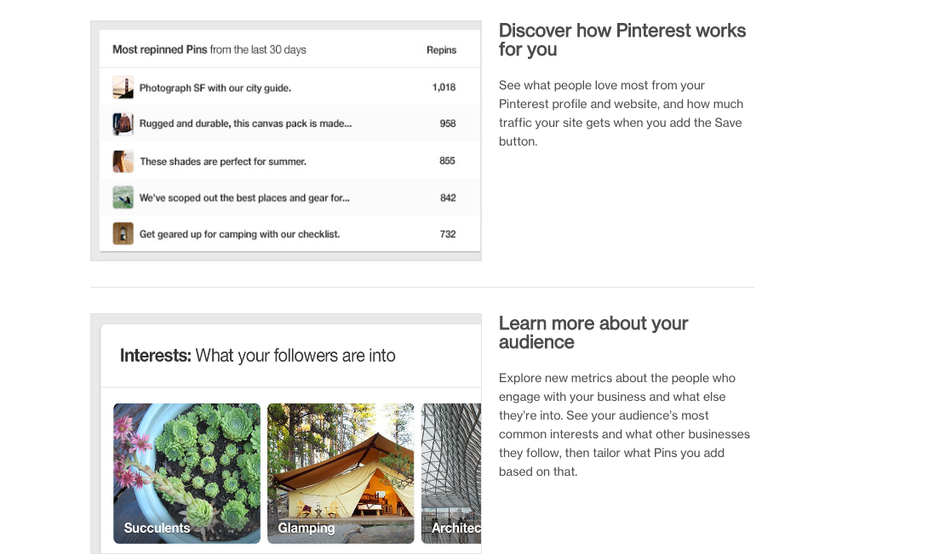Click the camping checklist pin thumbnail

tap(123, 233)
